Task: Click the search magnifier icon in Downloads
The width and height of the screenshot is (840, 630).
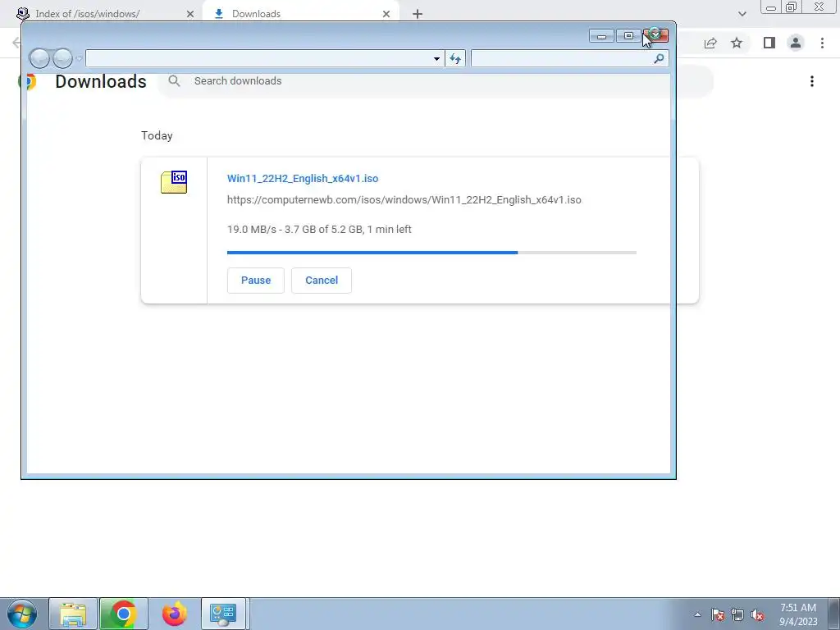Action: point(174,81)
